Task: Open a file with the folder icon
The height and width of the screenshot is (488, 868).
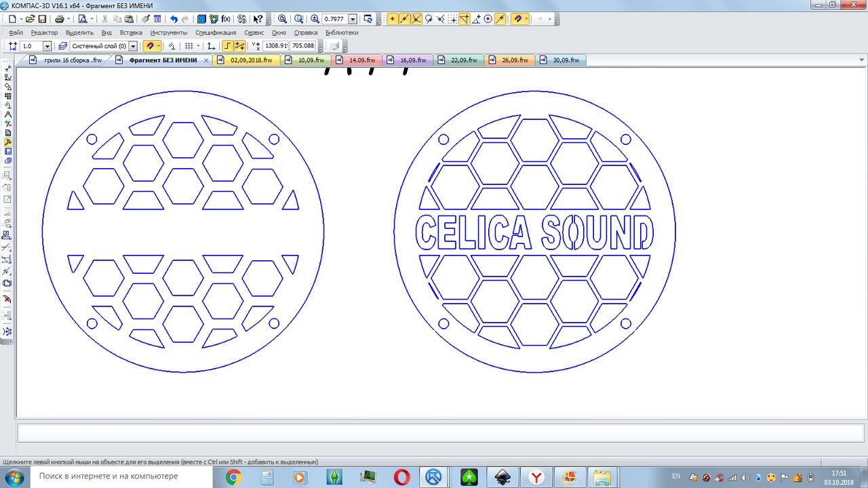Action: pos(30,19)
